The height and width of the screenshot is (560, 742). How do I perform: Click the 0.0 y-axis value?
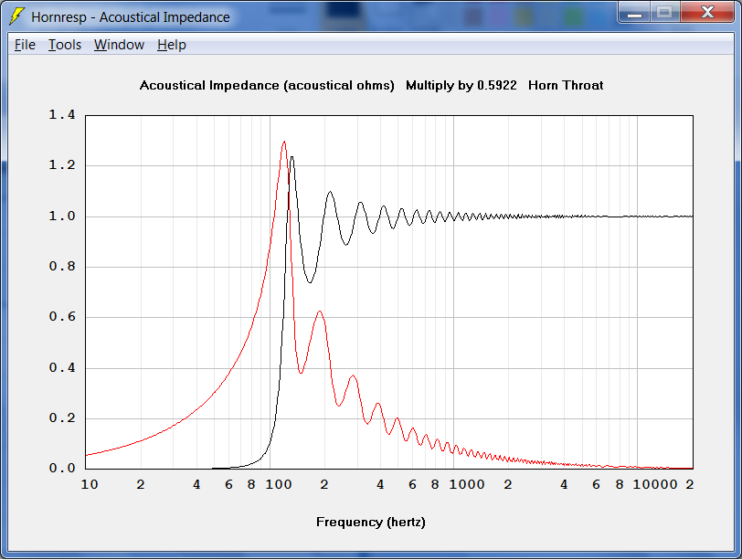click(x=62, y=469)
